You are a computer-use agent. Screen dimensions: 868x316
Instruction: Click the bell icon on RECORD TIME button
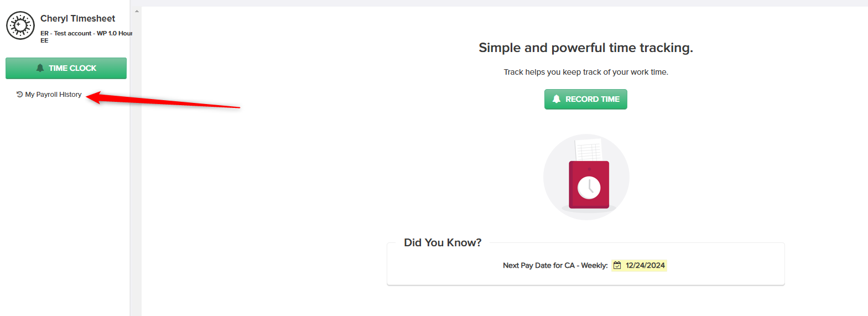(557, 99)
